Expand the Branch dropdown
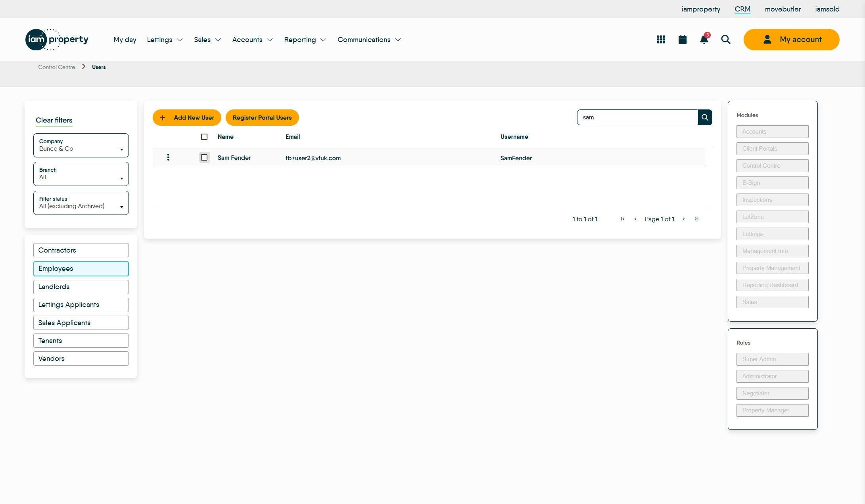The height and width of the screenshot is (504, 865). 81,174
